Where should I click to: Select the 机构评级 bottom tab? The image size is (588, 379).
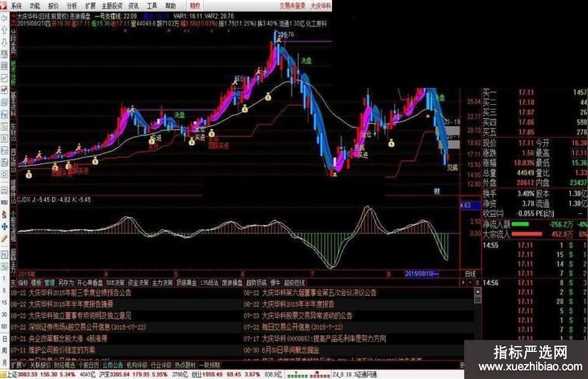pos(137,365)
